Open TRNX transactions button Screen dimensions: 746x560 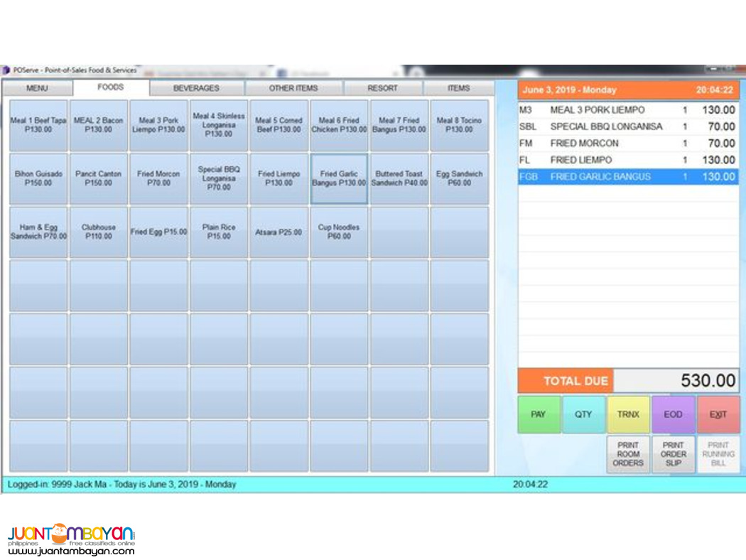628,414
